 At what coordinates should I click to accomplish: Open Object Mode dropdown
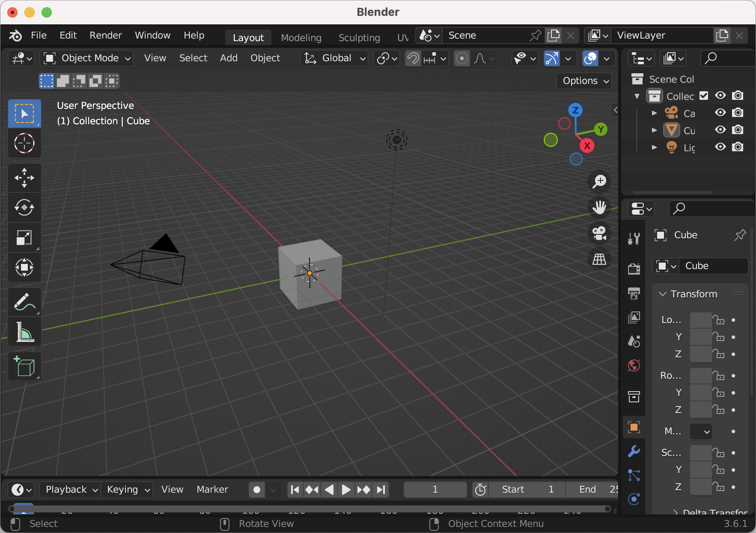tap(87, 58)
